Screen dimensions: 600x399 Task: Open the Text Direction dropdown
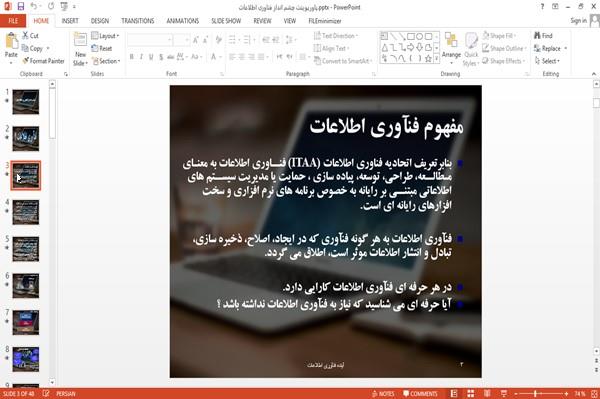pyautogui.click(x=336, y=36)
